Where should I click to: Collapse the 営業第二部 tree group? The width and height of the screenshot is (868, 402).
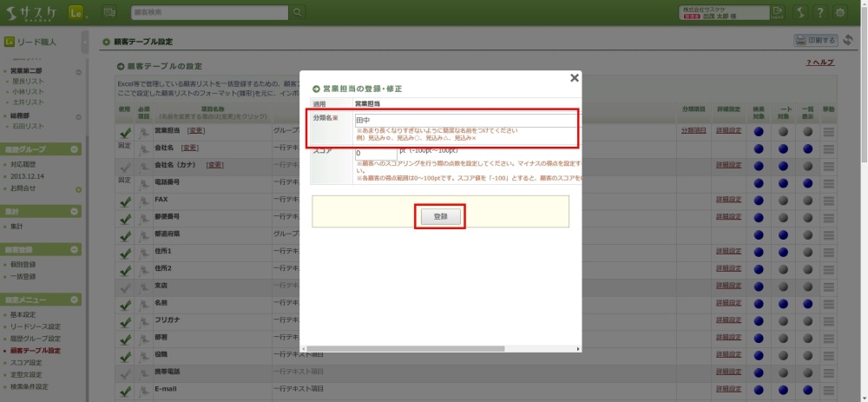[x=78, y=71]
